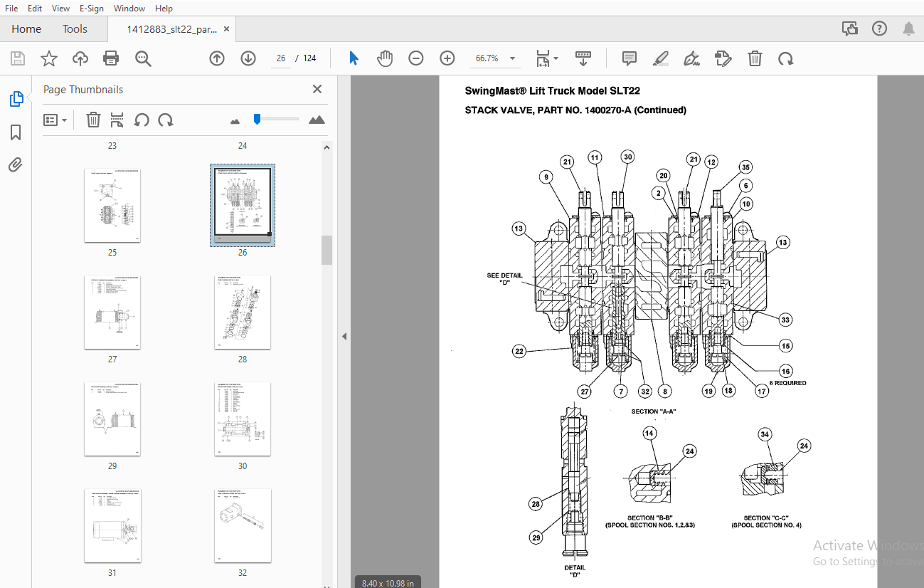This screenshot has width=924, height=588.
Task: Open the Attachments paperclip panel
Action: (x=16, y=165)
